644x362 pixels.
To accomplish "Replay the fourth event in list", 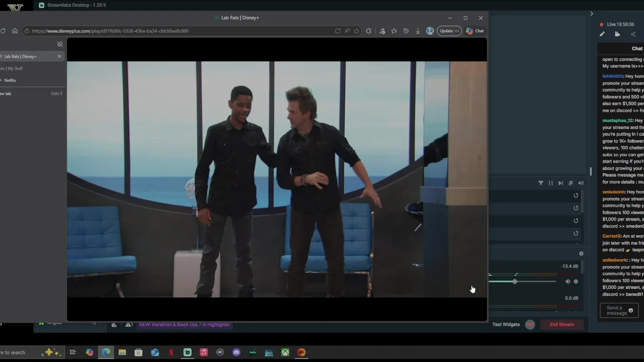I will [x=576, y=233].
